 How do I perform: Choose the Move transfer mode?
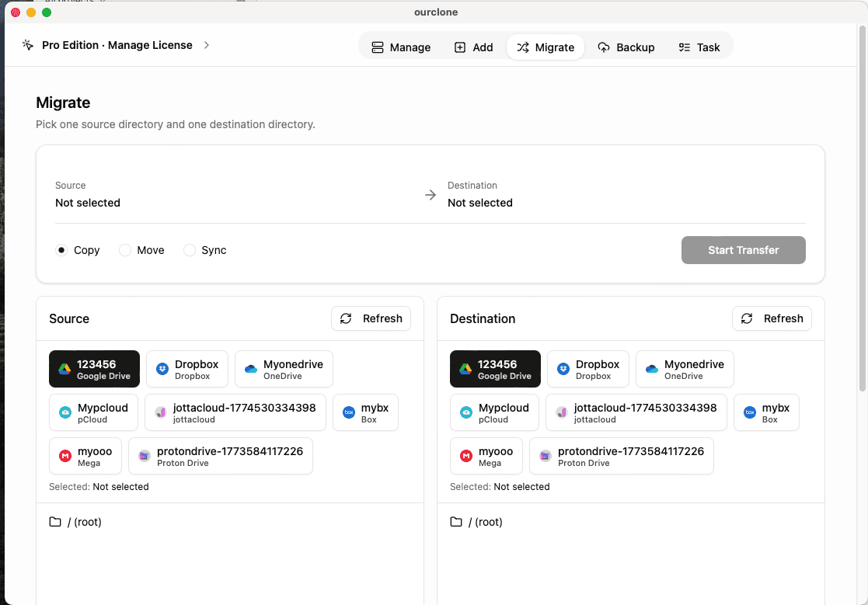[x=125, y=250]
